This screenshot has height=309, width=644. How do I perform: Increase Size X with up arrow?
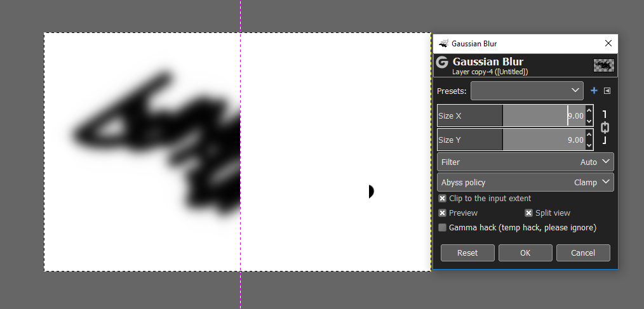[589, 110]
